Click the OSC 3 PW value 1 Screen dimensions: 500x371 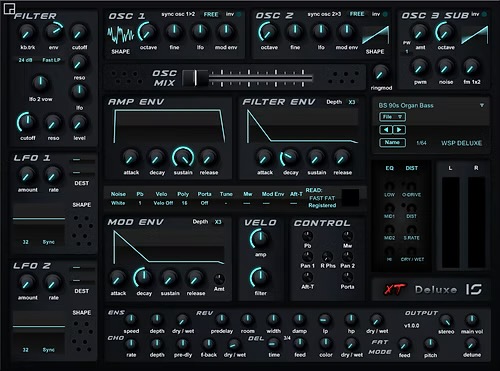(x=407, y=52)
